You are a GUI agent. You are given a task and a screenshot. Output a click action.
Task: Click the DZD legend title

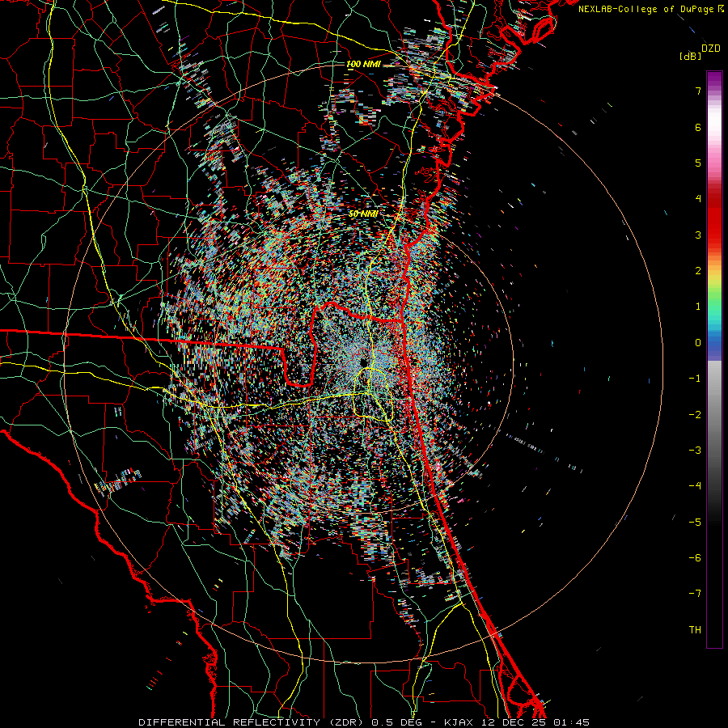711,49
